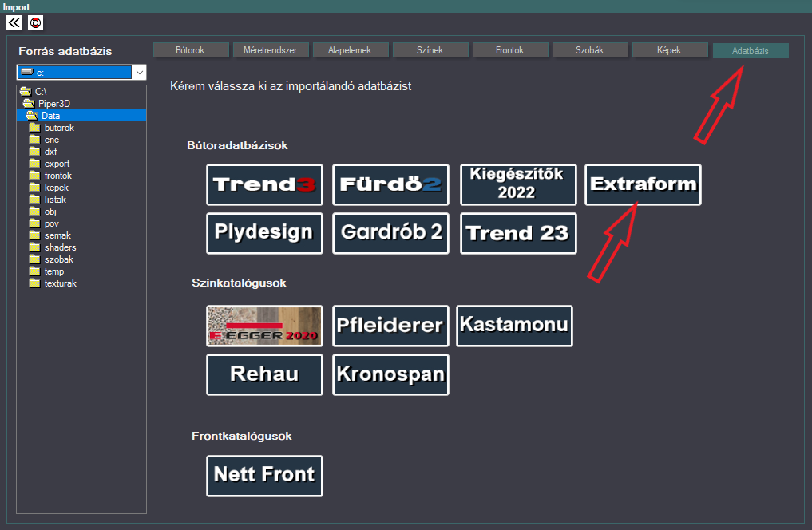Viewport: 812px width, 530px height.
Task: Select the listak folder
Action: point(48,200)
